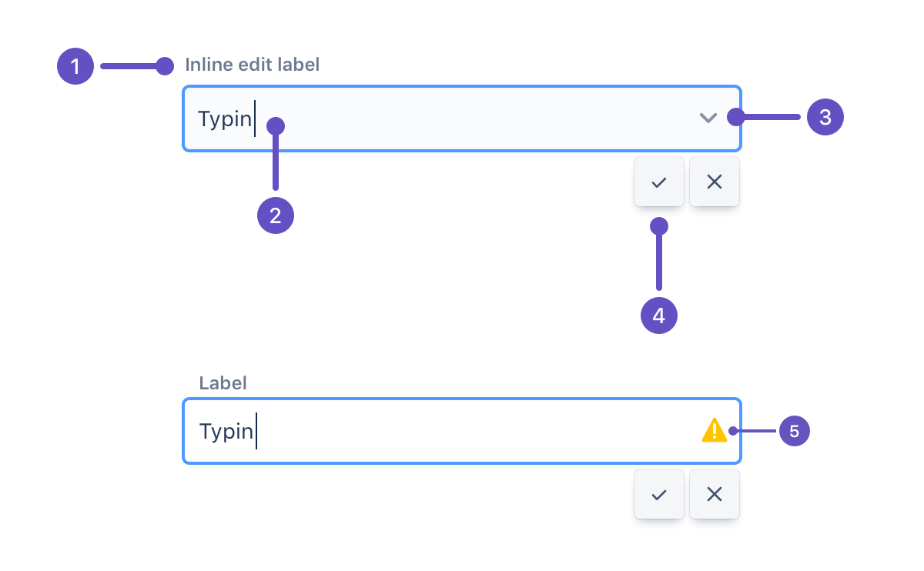Click the typed "Typin" text in the lower field
The height and width of the screenshot is (571, 924).
(x=226, y=432)
